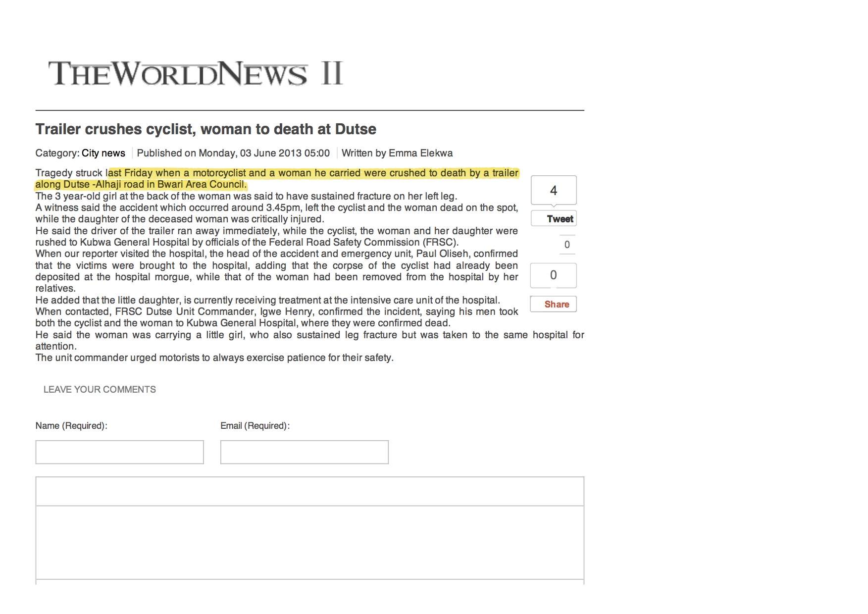Click the tweet count bubble showing 4
Image resolution: width=868 pixels, height=614 pixels.
coord(554,190)
